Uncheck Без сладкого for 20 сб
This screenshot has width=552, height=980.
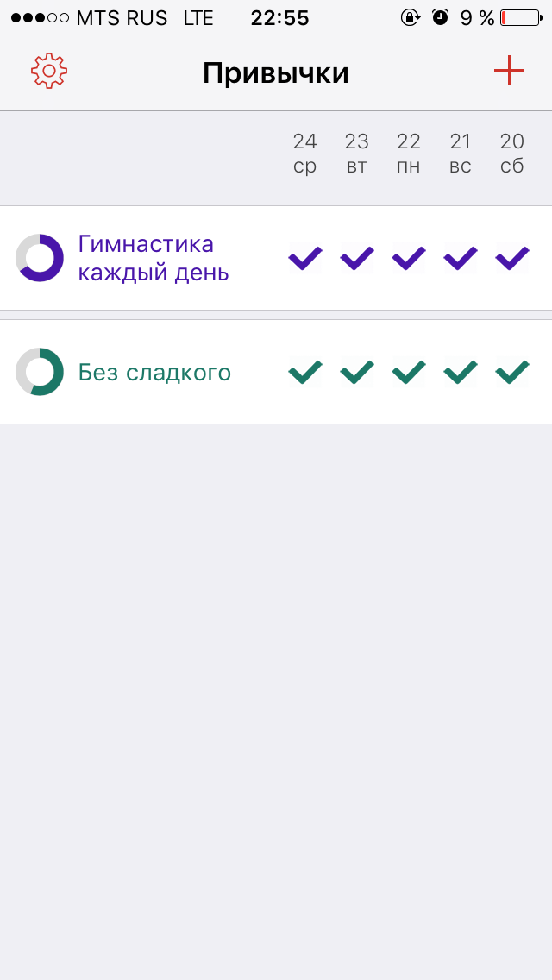point(511,372)
